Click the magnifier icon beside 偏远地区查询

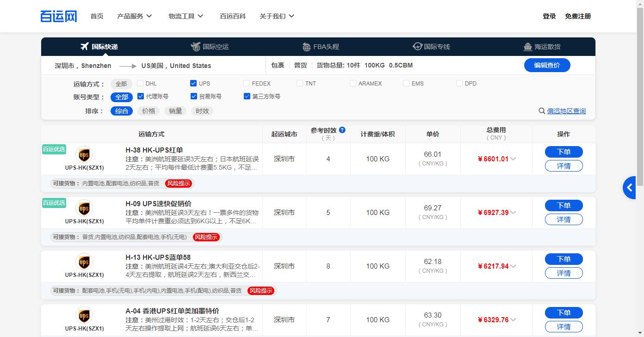coord(542,111)
